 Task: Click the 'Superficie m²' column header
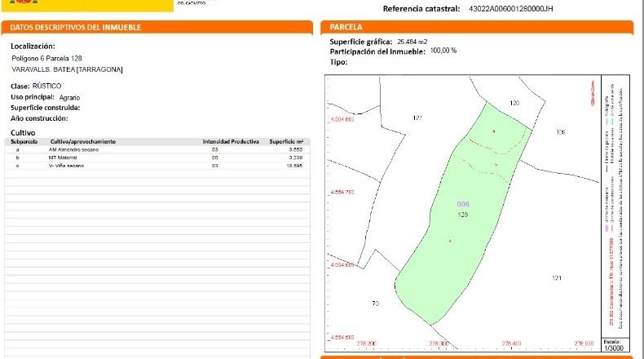(x=286, y=141)
